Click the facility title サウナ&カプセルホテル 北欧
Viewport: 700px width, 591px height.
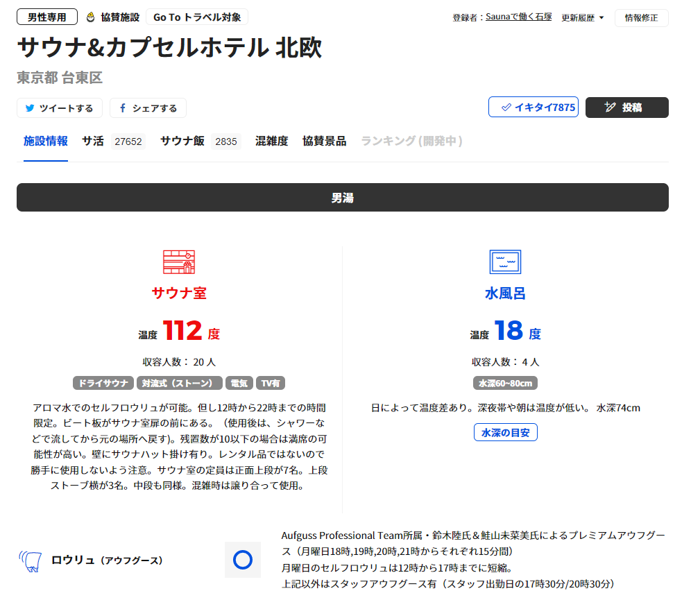coord(170,47)
